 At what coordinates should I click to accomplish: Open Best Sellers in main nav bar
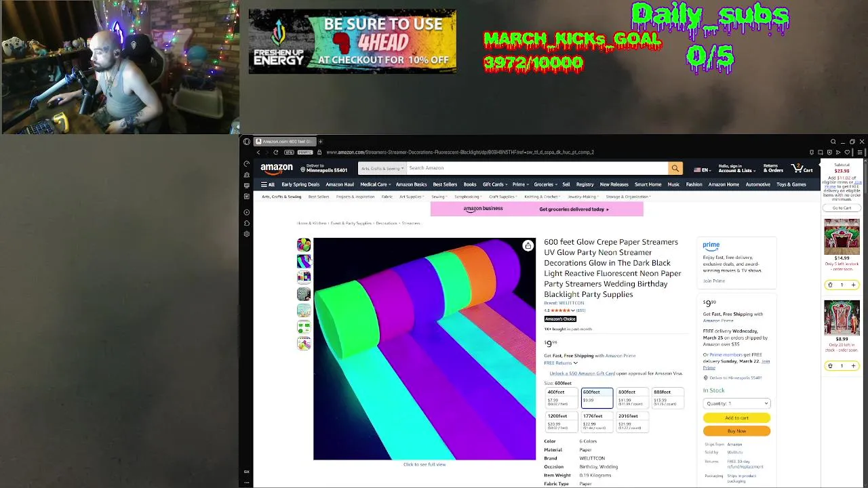pos(445,184)
